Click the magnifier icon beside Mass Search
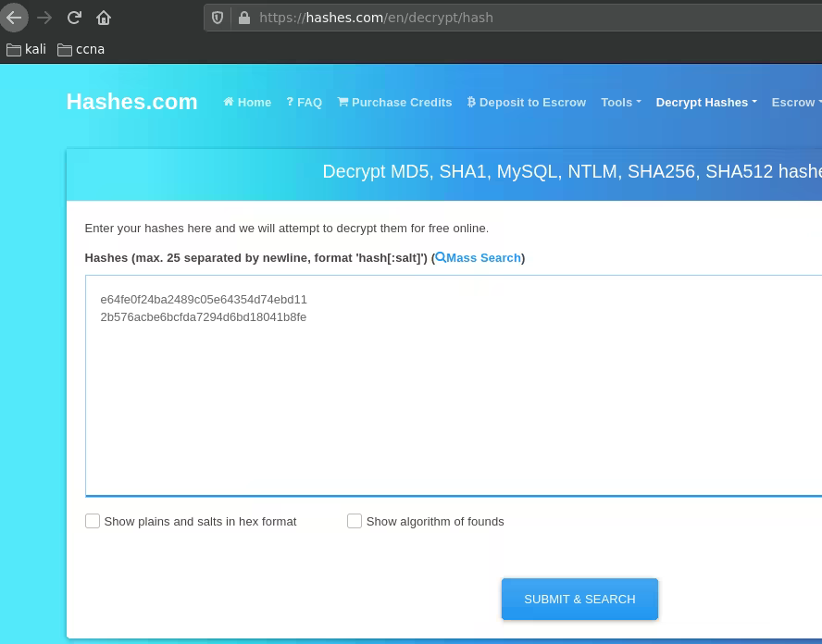The height and width of the screenshot is (644, 822). 441,257
